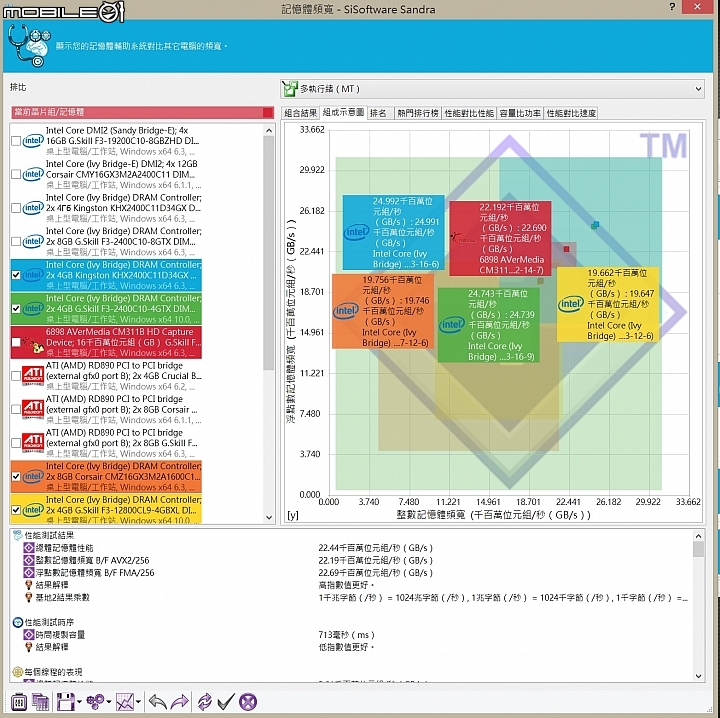The height and width of the screenshot is (718, 720).
Task: Click the orange 19.756 result box on the chart
Action: [x=383, y=311]
